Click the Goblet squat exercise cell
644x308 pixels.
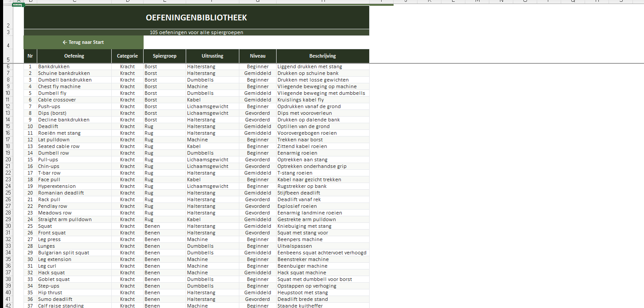coord(74,279)
